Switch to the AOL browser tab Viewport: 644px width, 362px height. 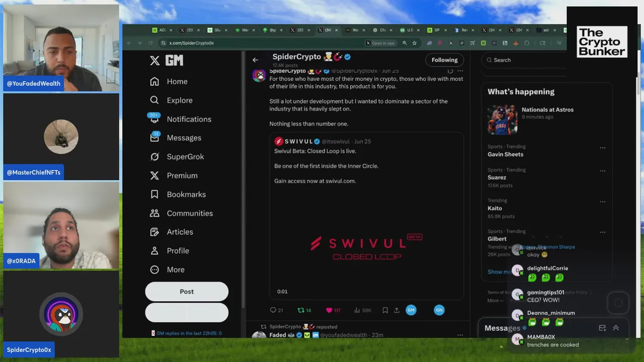point(162,30)
